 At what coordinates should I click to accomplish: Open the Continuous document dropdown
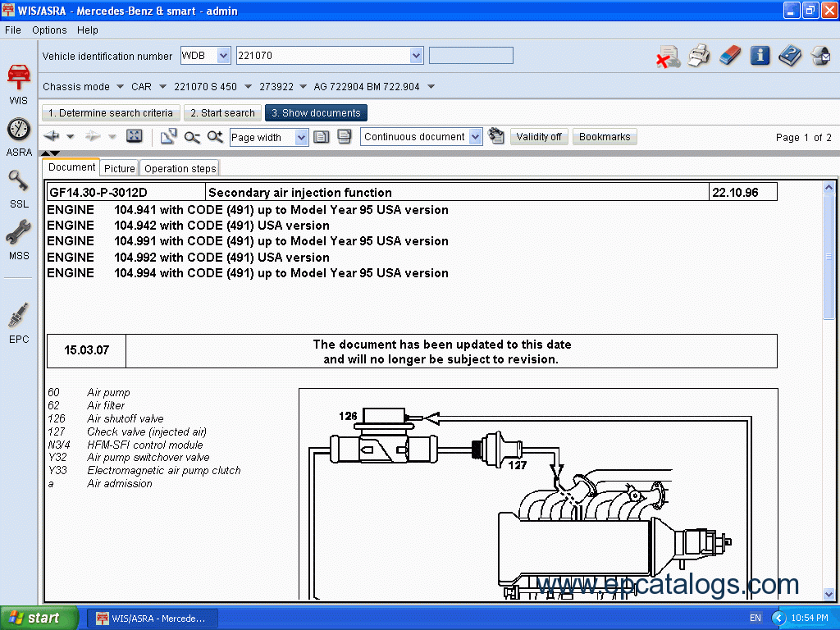click(x=475, y=137)
